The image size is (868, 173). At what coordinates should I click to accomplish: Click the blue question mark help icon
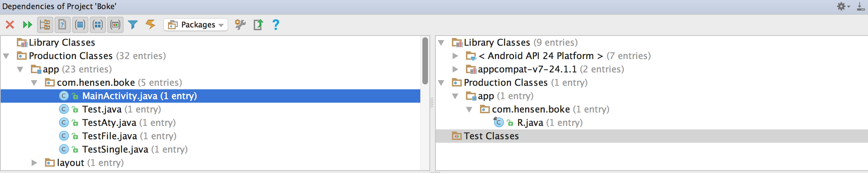(276, 25)
